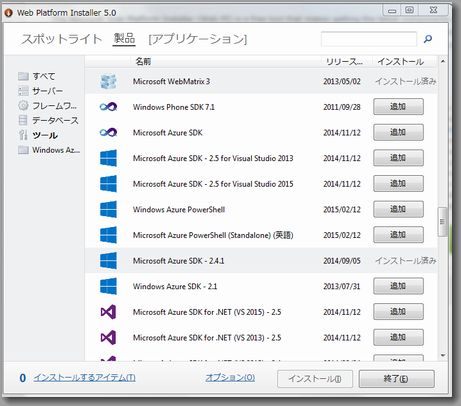Click Azure SDK 2.5 for Visual Studio 2015 icon
Screen dimensions: 461x406
pos(108,184)
